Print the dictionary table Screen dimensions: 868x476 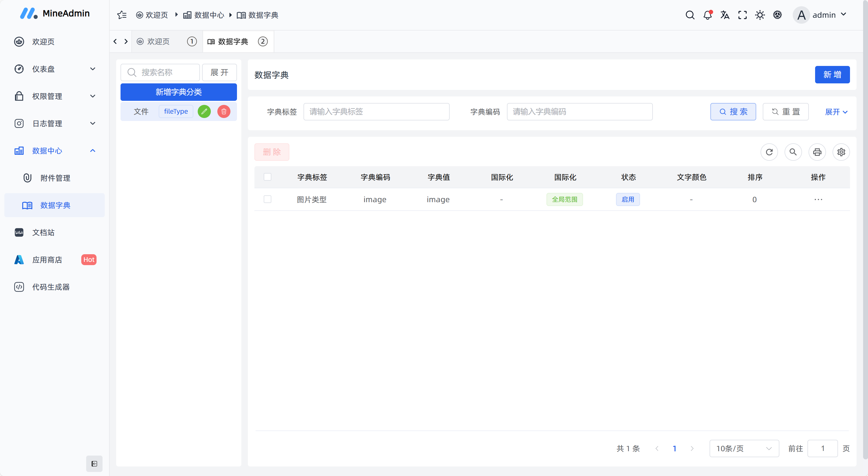[817, 152]
